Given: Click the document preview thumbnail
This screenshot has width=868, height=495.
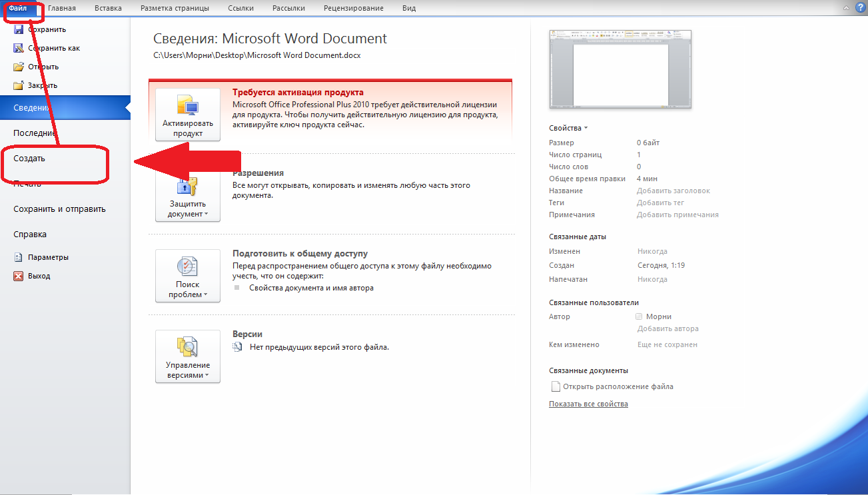Looking at the screenshot, I should click(x=620, y=69).
